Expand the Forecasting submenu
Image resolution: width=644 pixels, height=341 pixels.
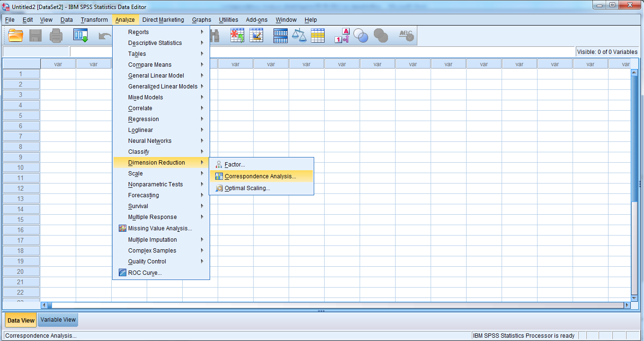coord(161,195)
